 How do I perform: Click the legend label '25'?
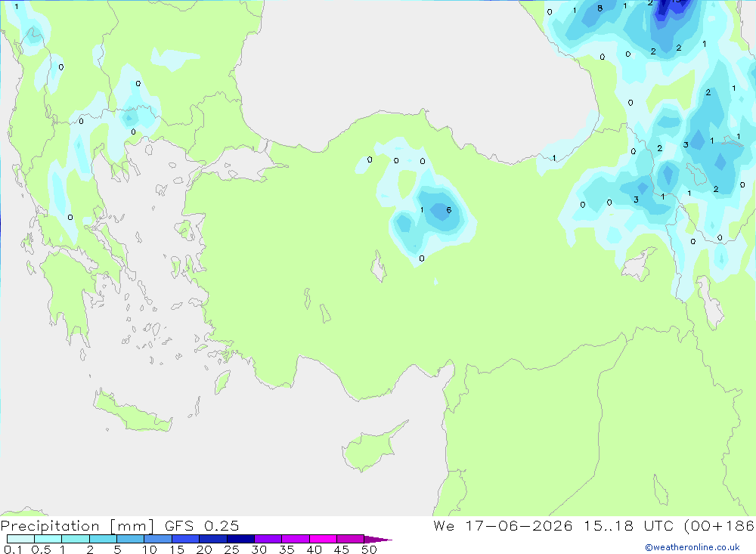[x=231, y=549]
